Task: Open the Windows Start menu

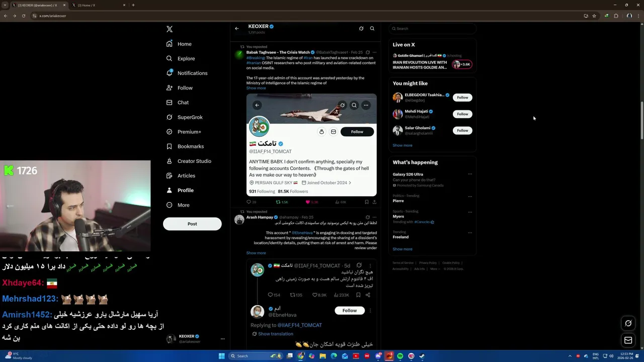Action: tap(221, 356)
